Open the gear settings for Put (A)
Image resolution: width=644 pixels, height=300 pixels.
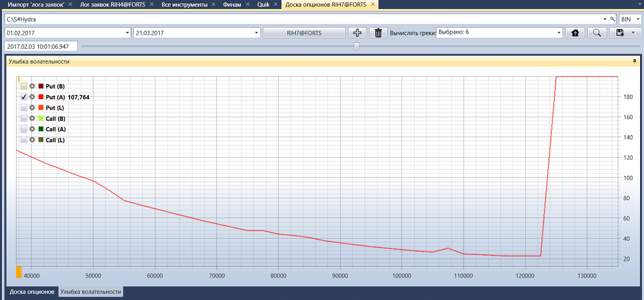(32, 97)
